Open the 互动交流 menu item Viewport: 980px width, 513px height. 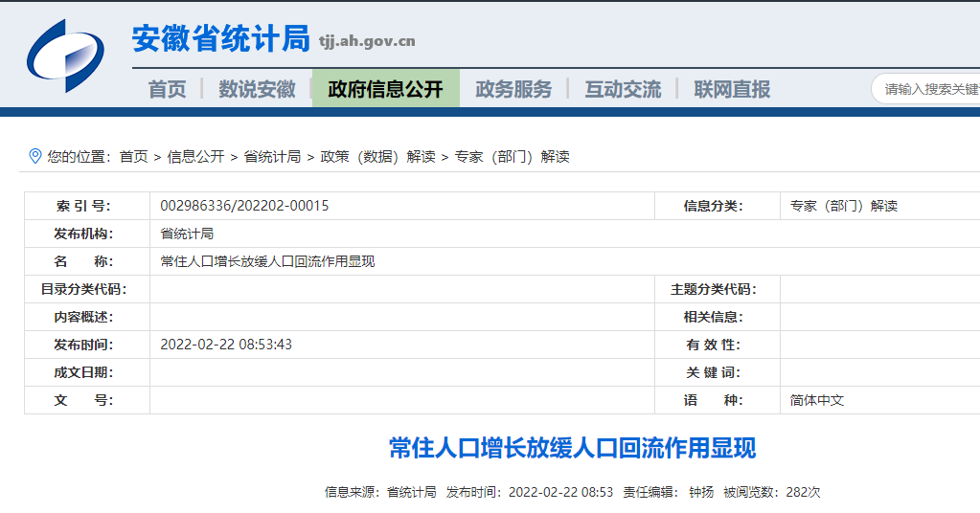pos(623,89)
